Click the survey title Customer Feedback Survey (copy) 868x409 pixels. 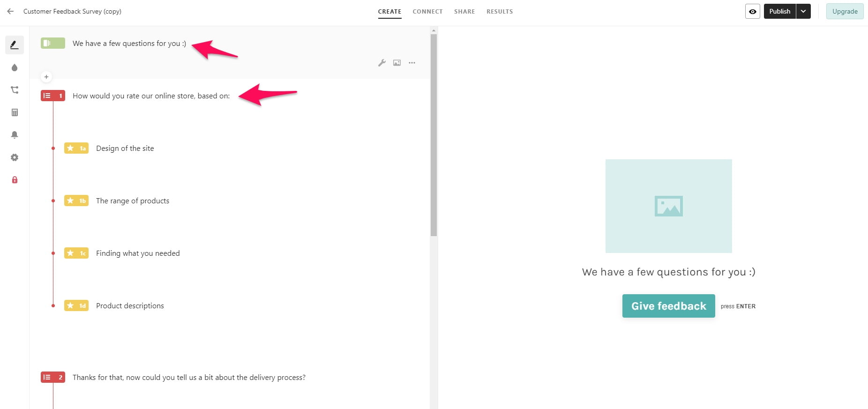pyautogui.click(x=72, y=11)
